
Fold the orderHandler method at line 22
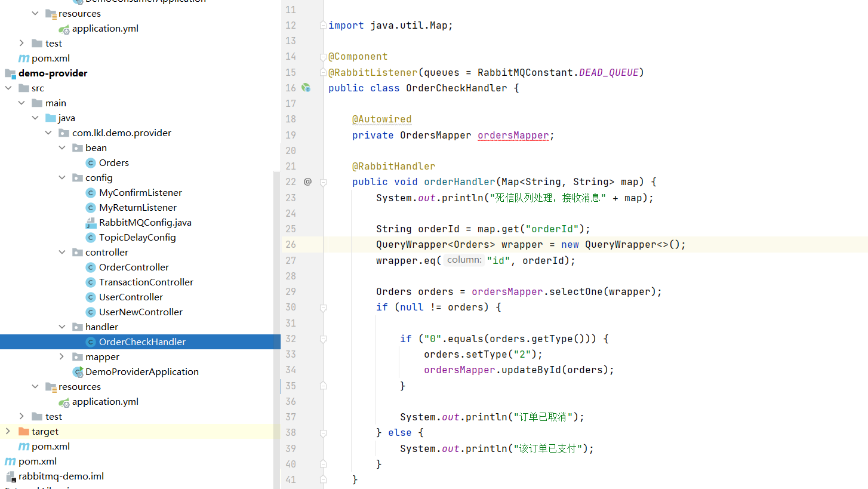(323, 182)
